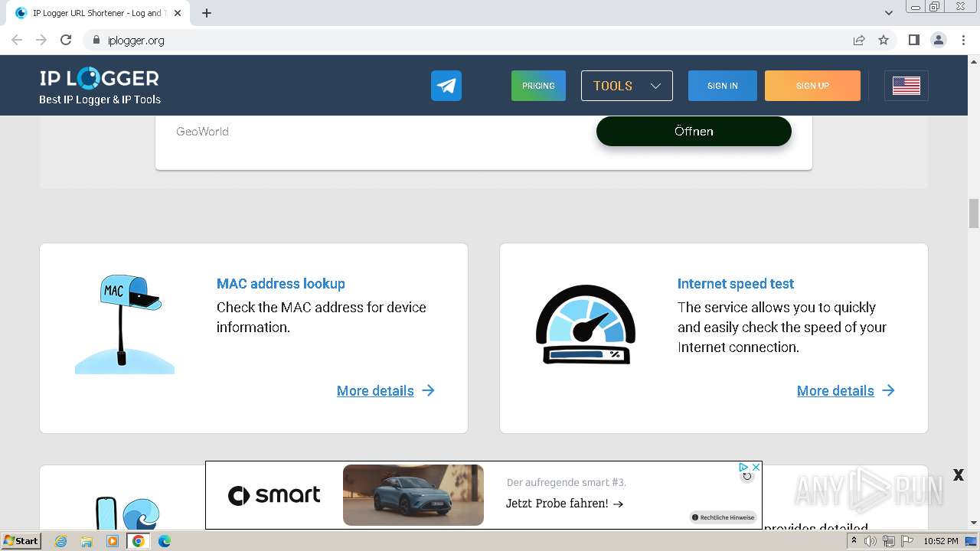Click the GeoWorld ad text
This screenshot has width=980, height=551.
tap(202, 132)
